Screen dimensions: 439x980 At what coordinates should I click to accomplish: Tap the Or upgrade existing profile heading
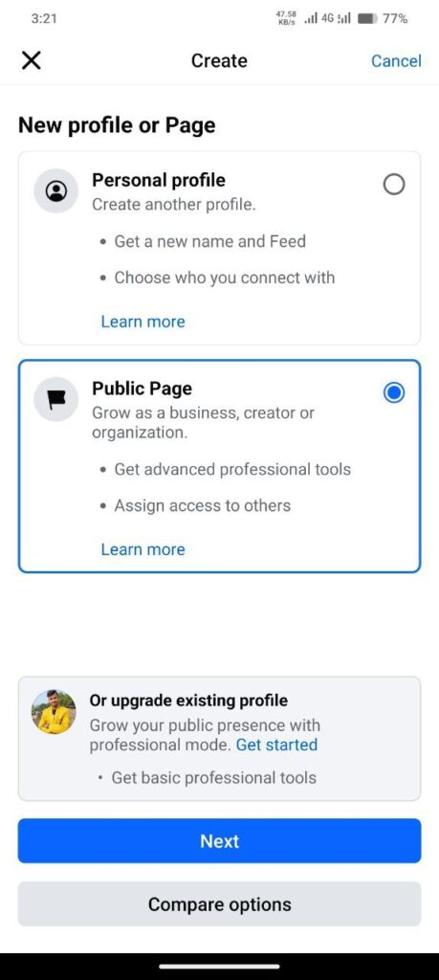[x=188, y=701]
